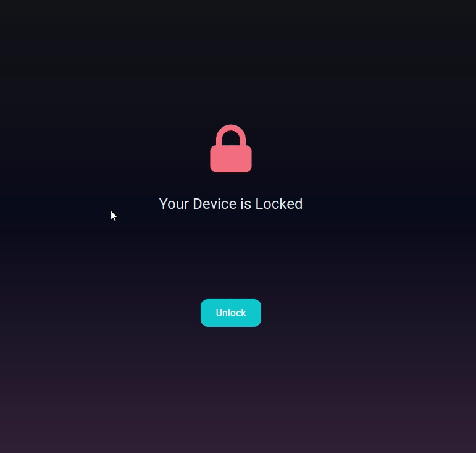Click the locked status padlock image
The image size is (476, 453).
click(231, 148)
